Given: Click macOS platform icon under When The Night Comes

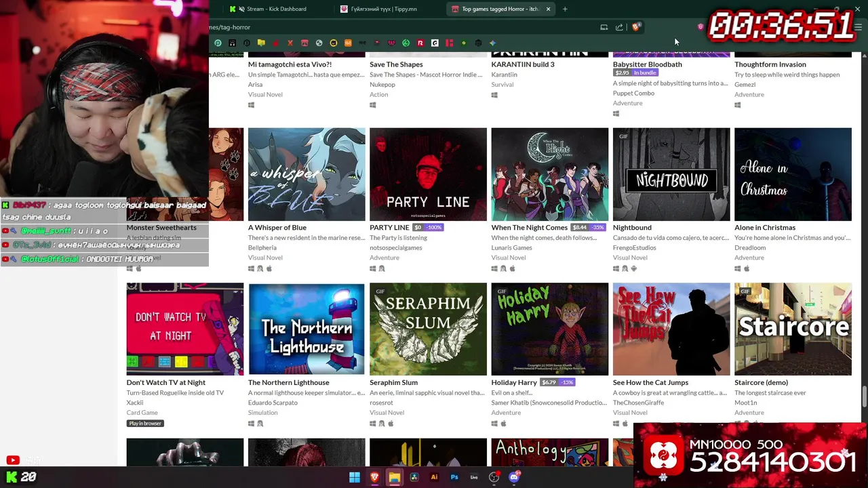Looking at the screenshot, I should coord(512,268).
